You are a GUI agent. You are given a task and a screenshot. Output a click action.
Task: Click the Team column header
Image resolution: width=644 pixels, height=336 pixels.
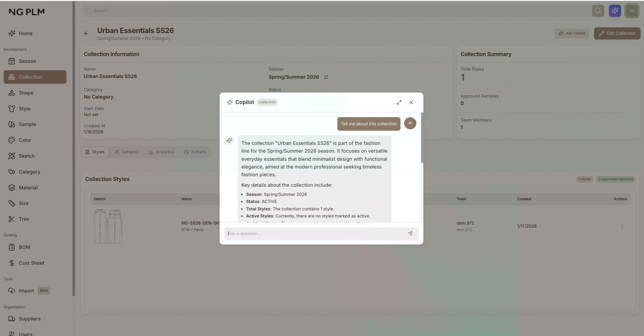pos(461,199)
